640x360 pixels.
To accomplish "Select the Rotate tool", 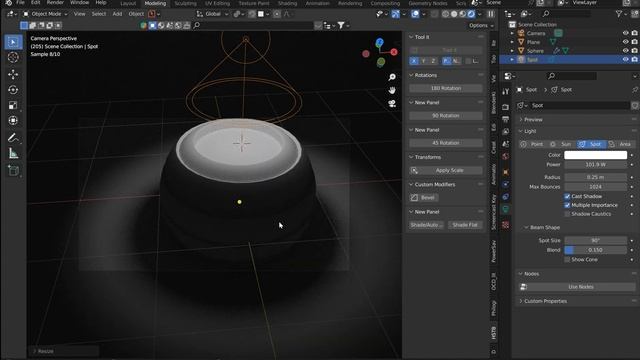I will 13,90.
